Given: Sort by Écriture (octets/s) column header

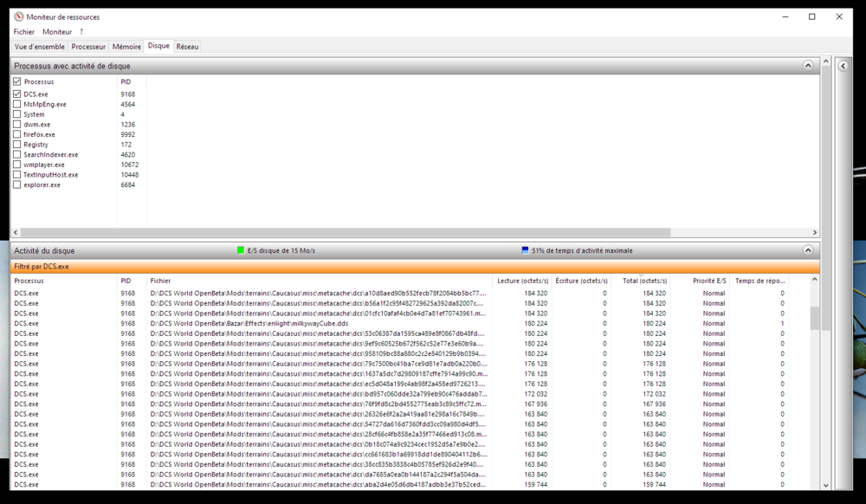Looking at the screenshot, I should (x=581, y=281).
